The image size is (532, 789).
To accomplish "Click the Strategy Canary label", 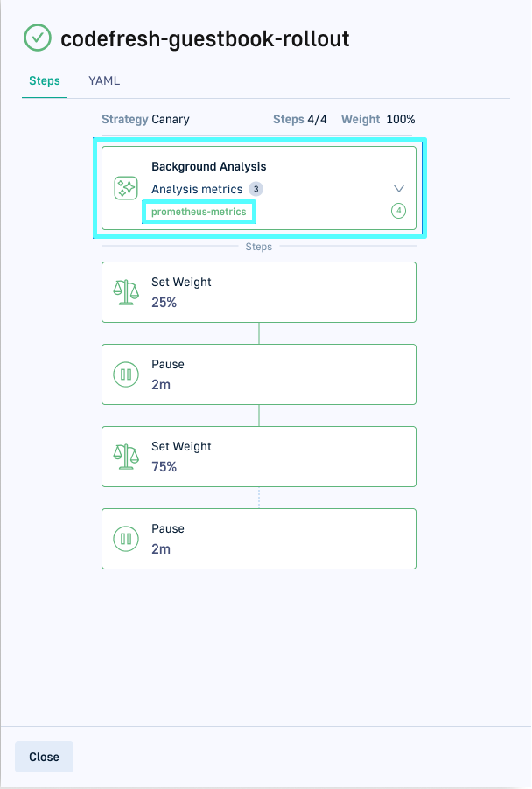I will pyautogui.click(x=145, y=120).
